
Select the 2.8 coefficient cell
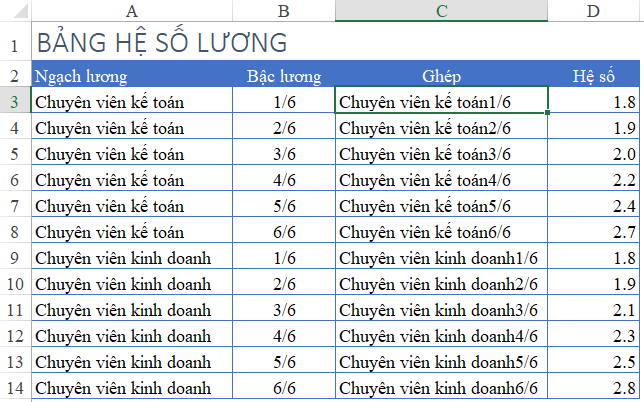point(594,386)
